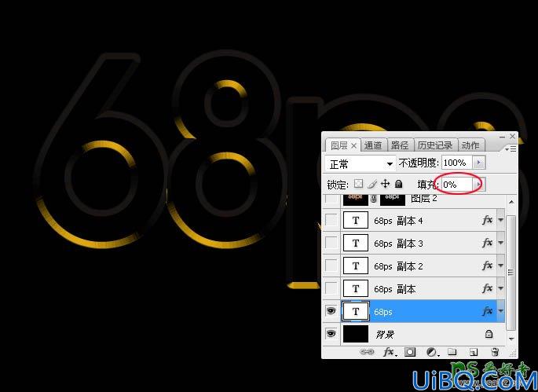Add a layer mask using the mask icon

410,352
